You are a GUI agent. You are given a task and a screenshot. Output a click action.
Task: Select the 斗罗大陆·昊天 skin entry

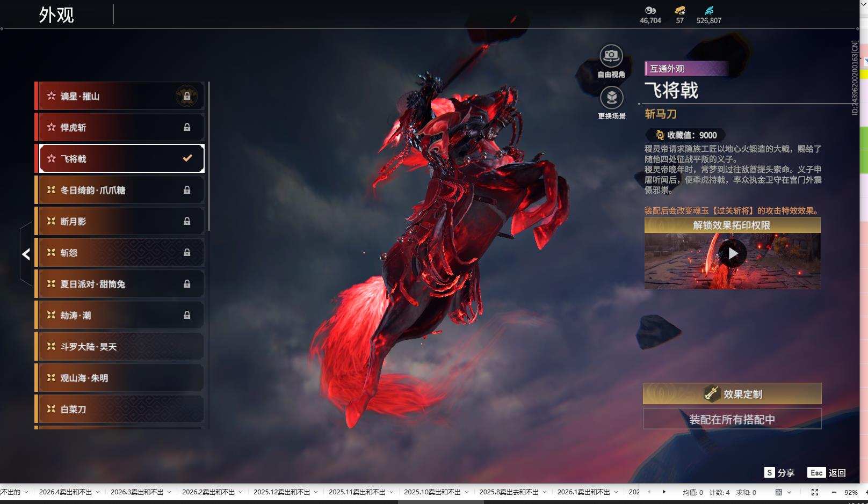coord(119,347)
